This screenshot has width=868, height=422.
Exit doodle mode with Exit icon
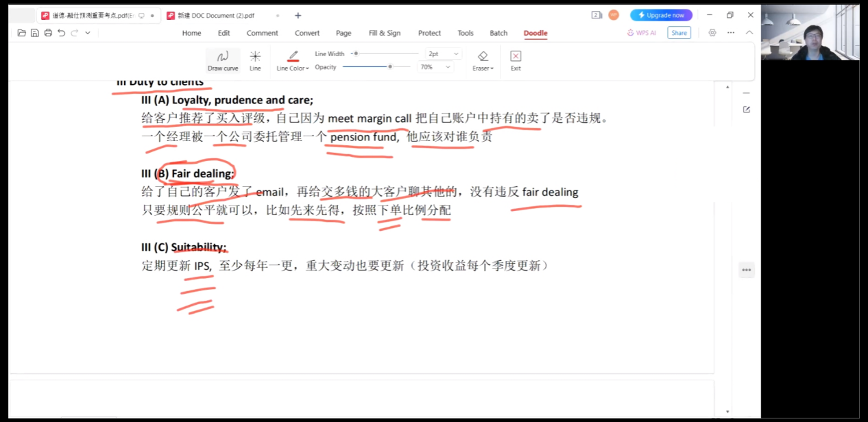point(516,57)
